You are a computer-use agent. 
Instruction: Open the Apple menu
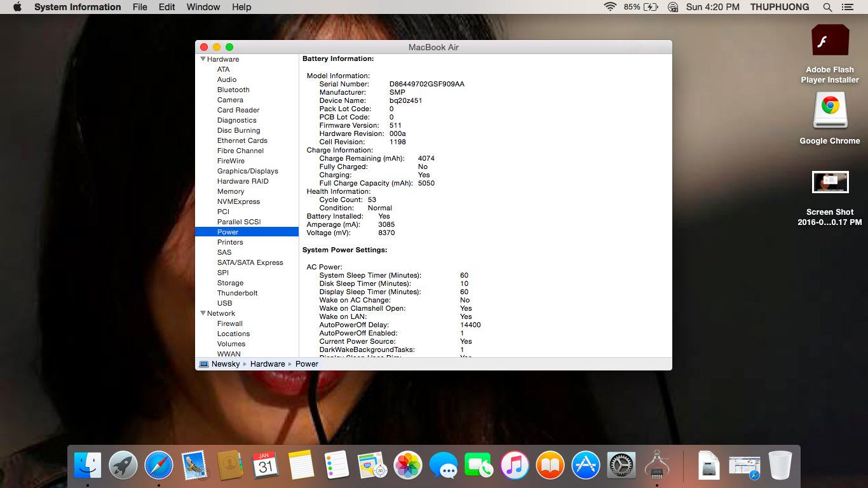(x=17, y=7)
